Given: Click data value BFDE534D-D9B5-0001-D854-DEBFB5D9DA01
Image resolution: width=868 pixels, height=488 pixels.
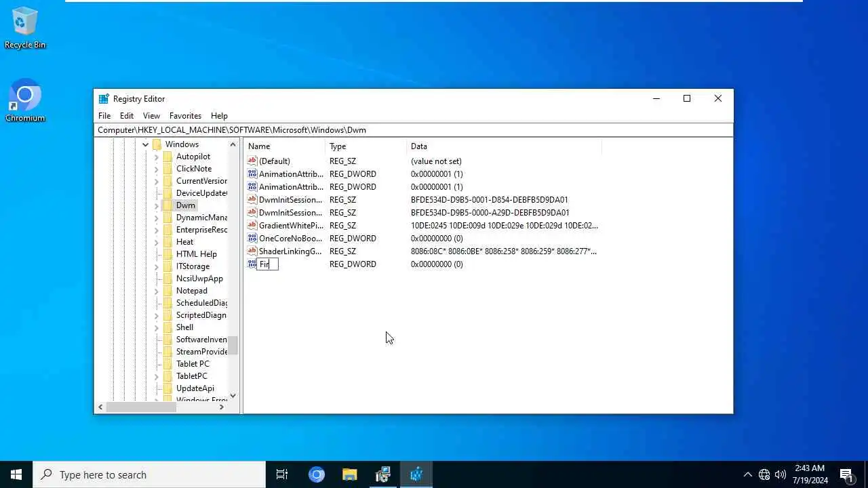Looking at the screenshot, I should (490, 200).
